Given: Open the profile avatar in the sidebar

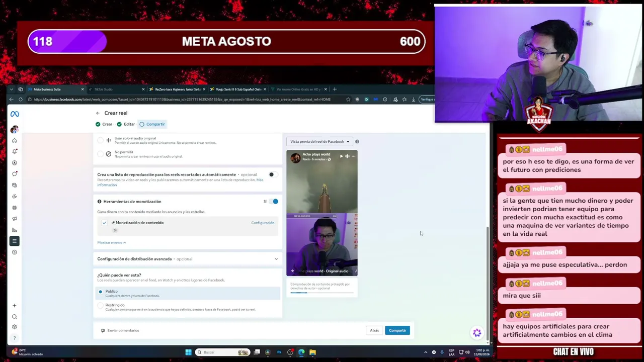Looking at the screenshot, I should coord(15,130).
